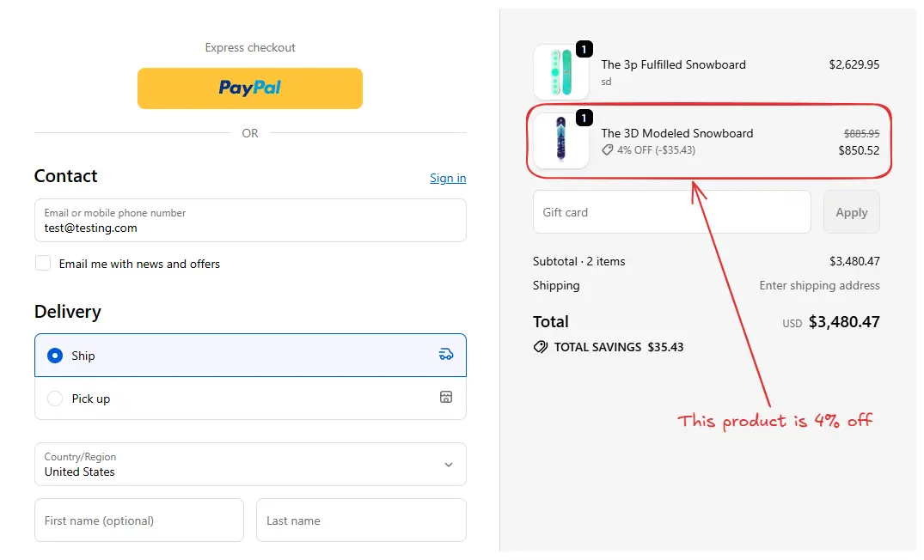The height and width of the screenshot is (560, 924).
Task: Pay with the PayPal express button
Action: [250, 88]
